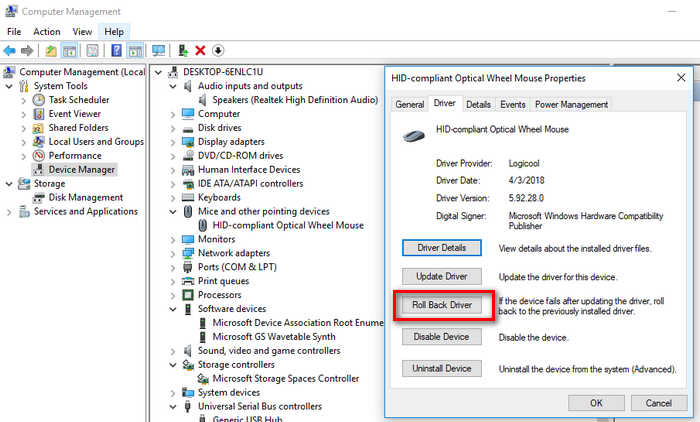The image size is (700, 422).
Task: Select System devices category
Action: pyautogui.click(x=229, y=393)
